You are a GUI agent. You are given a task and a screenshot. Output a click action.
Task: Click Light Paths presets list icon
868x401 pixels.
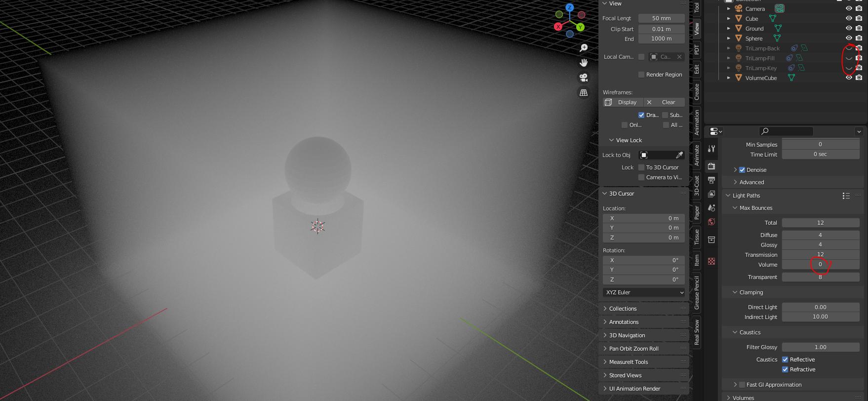pos(846,196)
